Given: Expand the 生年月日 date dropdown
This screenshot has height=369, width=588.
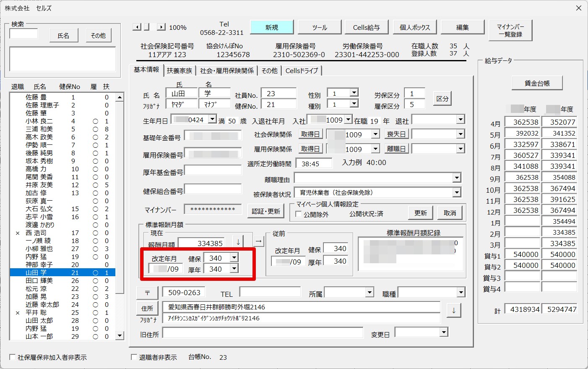Looking at the screenshot, I should click(x=212, y=119).
